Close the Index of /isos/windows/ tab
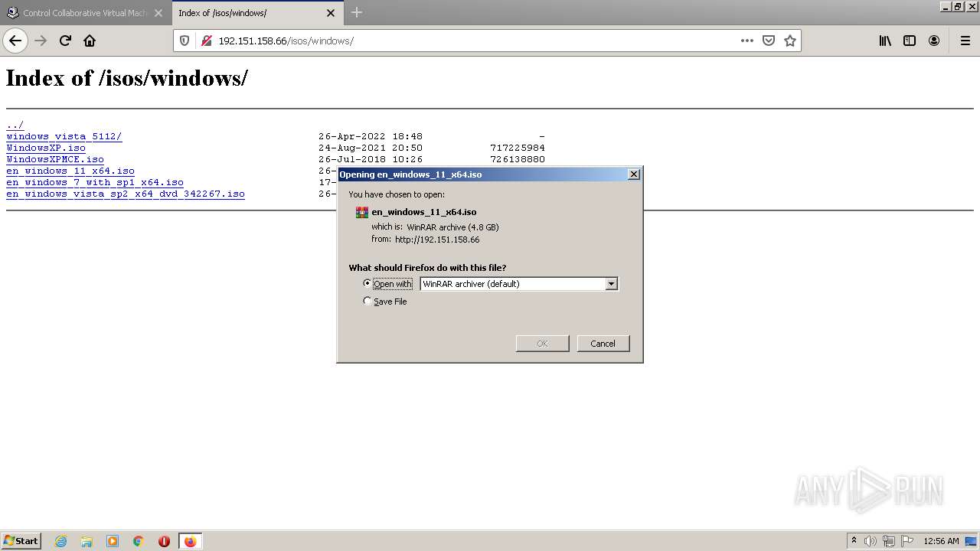This screenshot has width=980, height=551. tap(331, 13)
